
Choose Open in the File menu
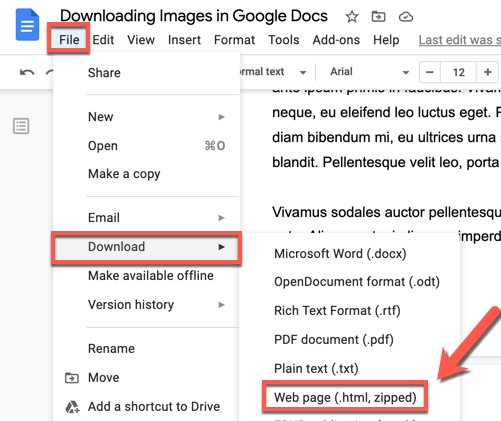point(146,146)
